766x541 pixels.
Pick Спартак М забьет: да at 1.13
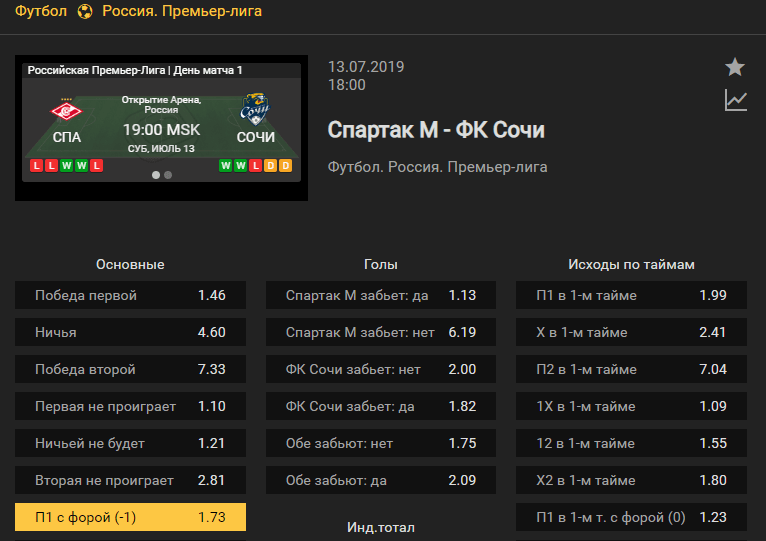(381, 295)
